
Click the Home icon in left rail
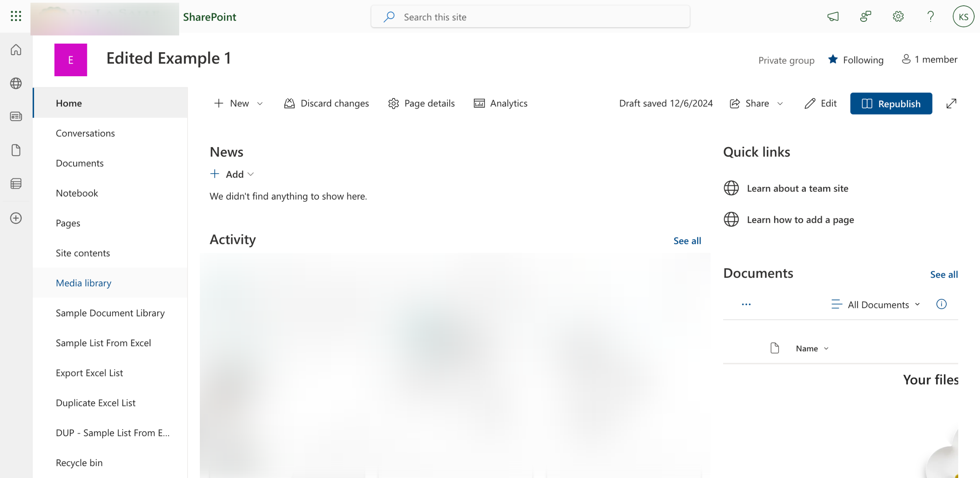(x=16, y=50)
